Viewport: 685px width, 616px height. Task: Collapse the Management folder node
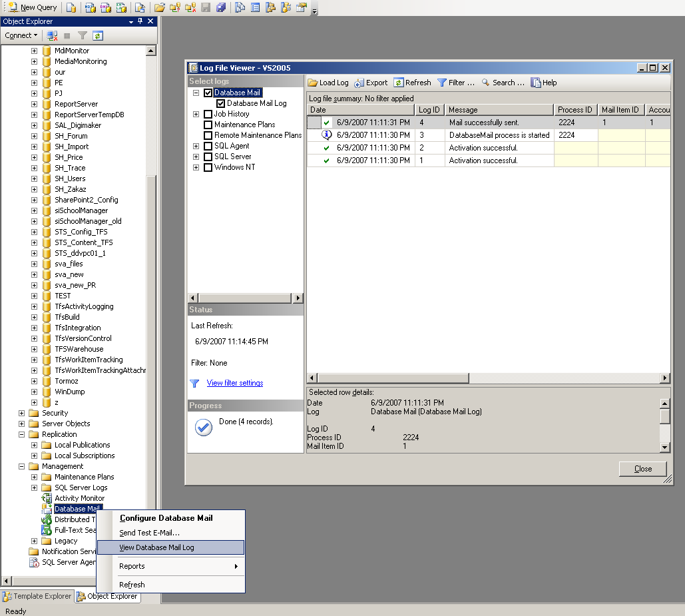click(21, 466)
